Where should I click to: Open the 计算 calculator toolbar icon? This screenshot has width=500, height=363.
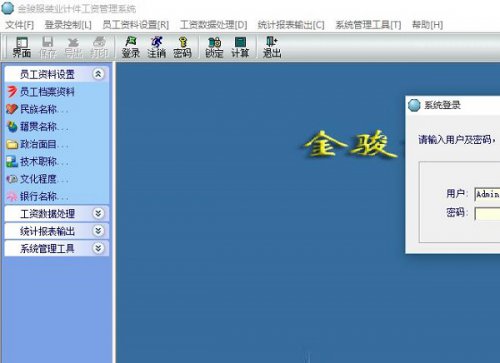pos(240,47)
